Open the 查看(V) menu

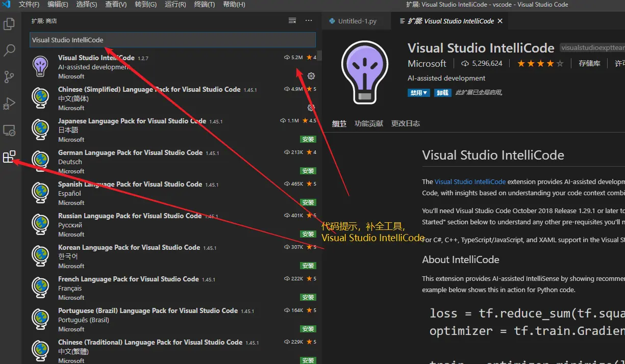point(116,5)
